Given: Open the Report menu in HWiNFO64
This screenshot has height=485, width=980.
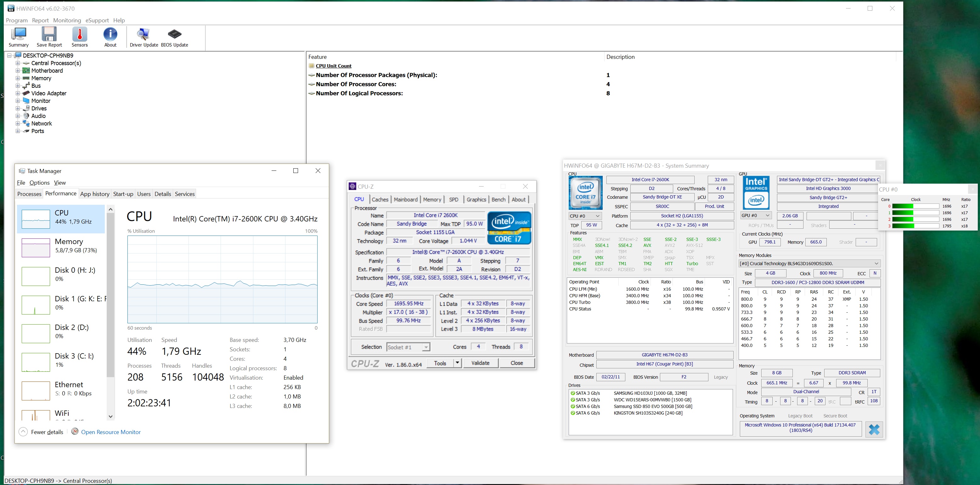Looking at the screenshot, I should (x=40, y=20).
